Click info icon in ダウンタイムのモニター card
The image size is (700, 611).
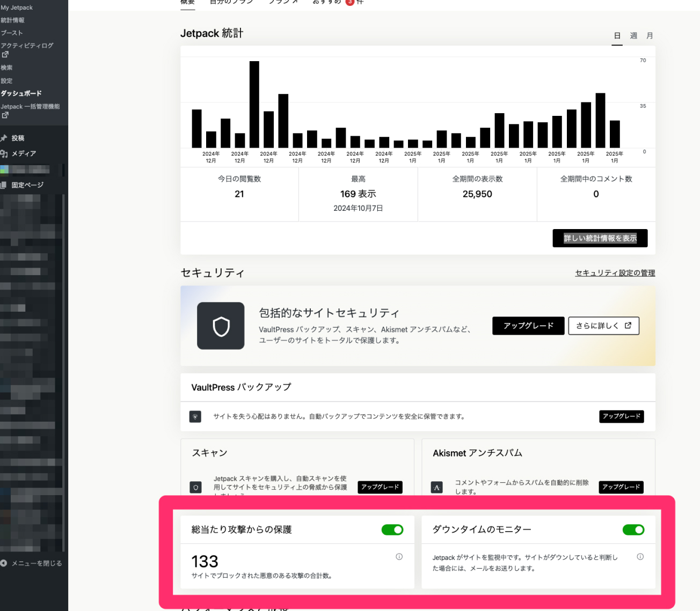pos(640,557)
